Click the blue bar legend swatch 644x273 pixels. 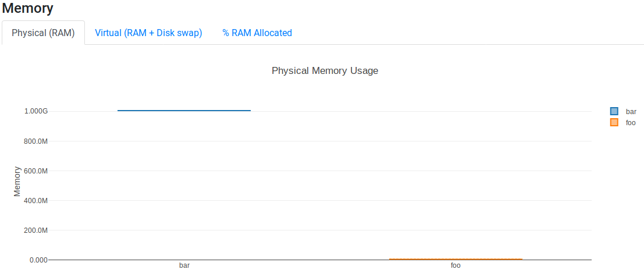point(614,111)
